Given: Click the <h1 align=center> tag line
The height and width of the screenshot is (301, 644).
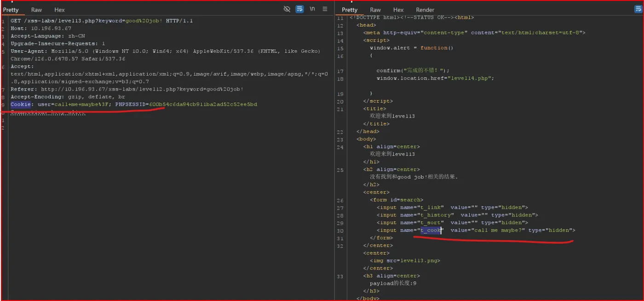Looking at the screenshot, I should coord(391,147).
